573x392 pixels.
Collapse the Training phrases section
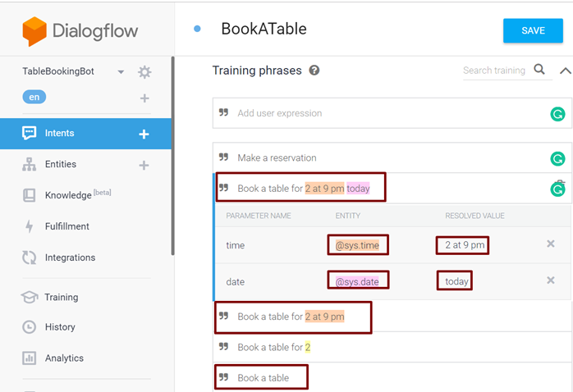point(565,71)
